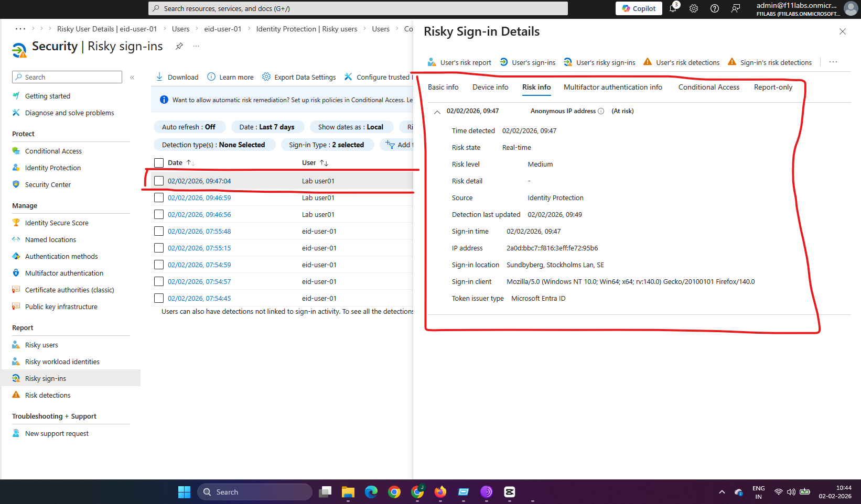Viewport: 861px width, 504px height.
Task: Open Copilot from the top bar
Action: [639, 8]
